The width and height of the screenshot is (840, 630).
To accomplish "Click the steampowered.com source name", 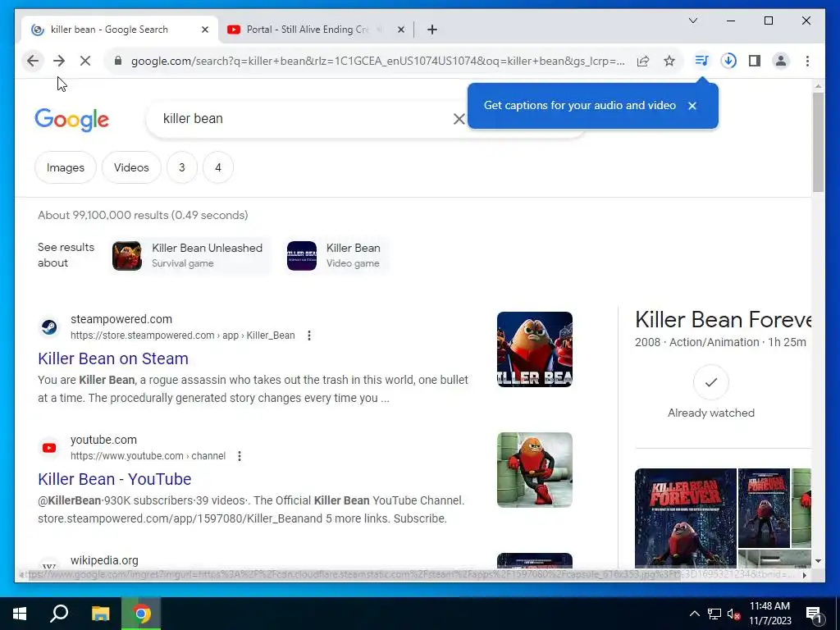I will pos(121,319).
